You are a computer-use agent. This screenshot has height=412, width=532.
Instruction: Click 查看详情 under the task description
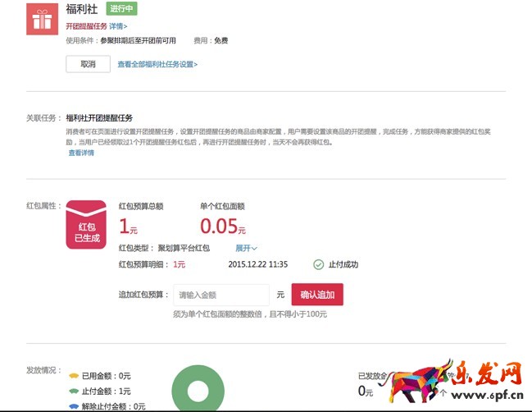point(80,153)
